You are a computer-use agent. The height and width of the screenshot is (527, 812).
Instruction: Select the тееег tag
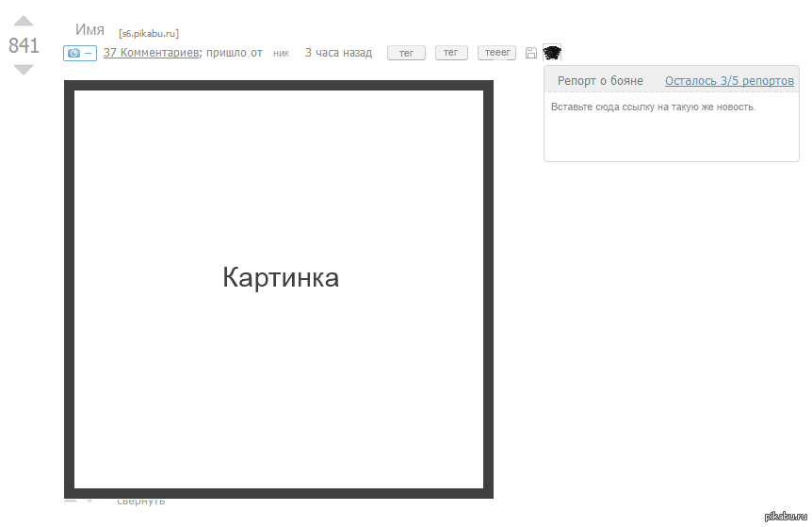[496, 53]
